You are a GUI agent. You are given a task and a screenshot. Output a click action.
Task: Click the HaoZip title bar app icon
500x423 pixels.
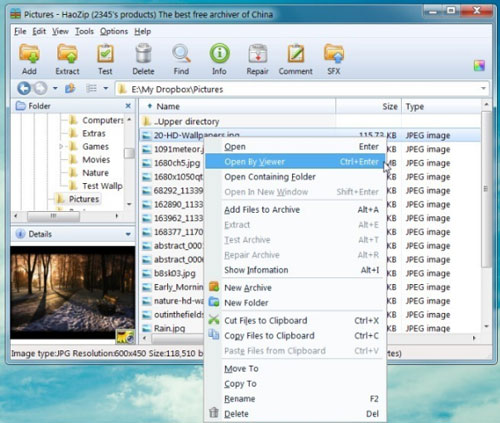pos(16,14)
